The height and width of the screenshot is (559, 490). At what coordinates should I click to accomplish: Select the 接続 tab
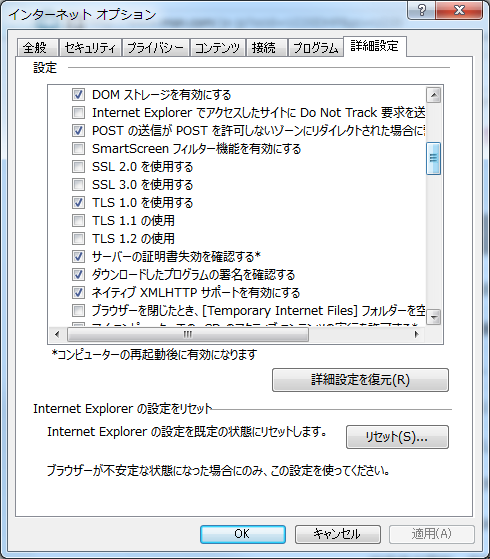266,47
